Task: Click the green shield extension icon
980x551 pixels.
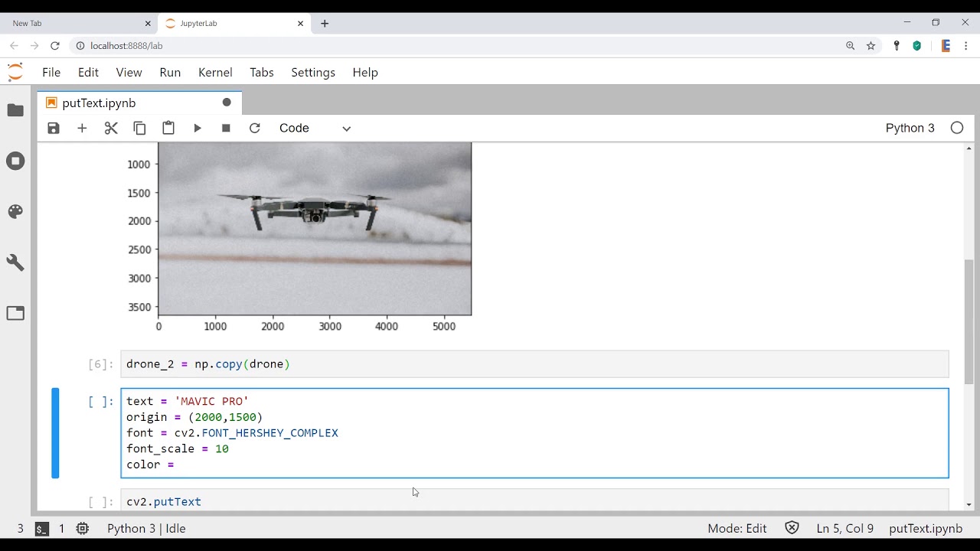Action: [x=916, y=46]
